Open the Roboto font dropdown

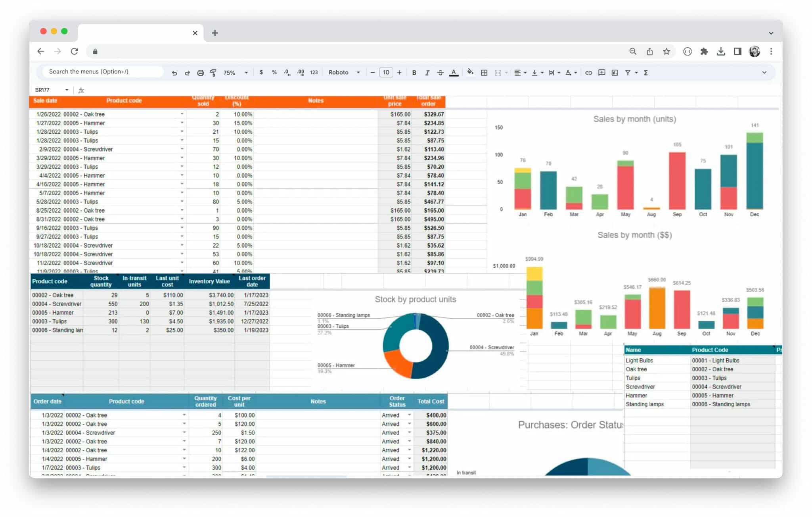click(344, 73)
